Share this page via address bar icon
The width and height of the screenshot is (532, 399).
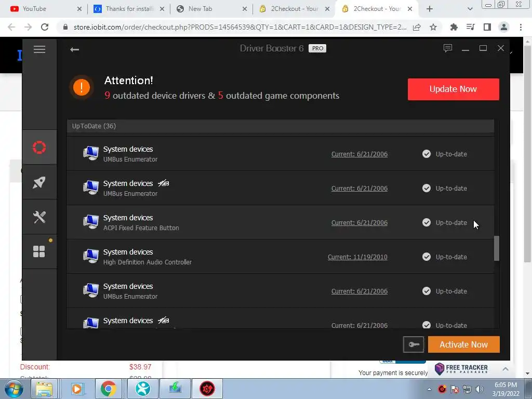[417, 27]
